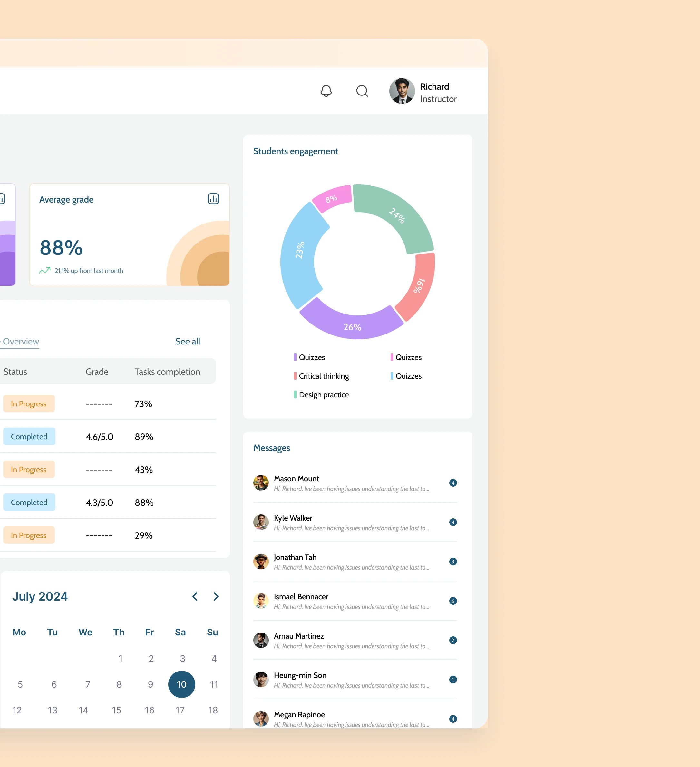
Task: Click the See all link
Action: [x=188, y=341]
